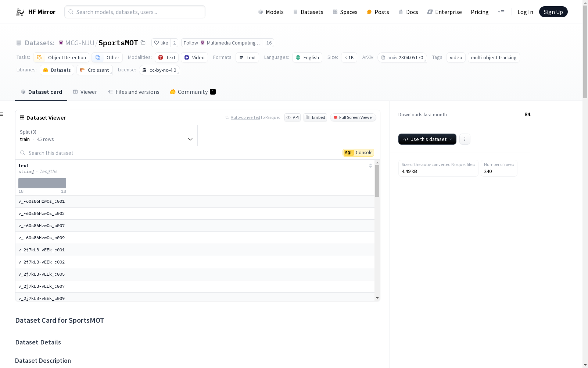
Task: Click the Dataset Viewer table icon
Action: [22, 118]
